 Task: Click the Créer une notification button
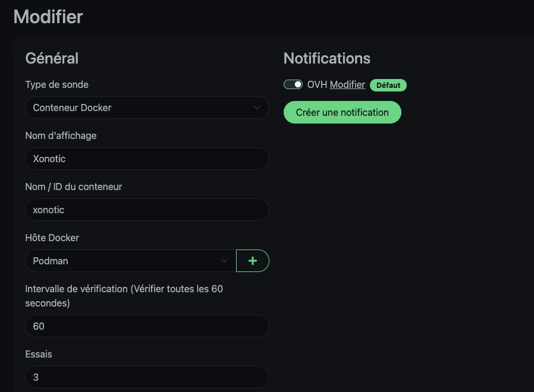pos(343,112)
